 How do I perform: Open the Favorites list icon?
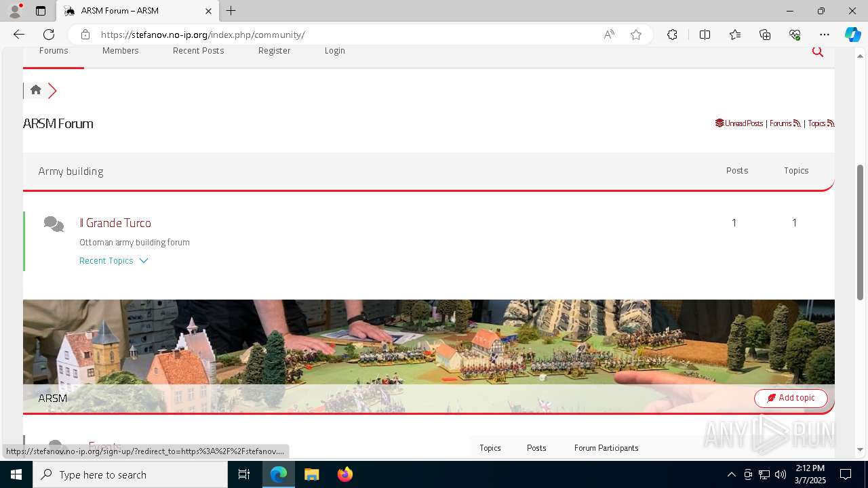click(x=735, y=35)
